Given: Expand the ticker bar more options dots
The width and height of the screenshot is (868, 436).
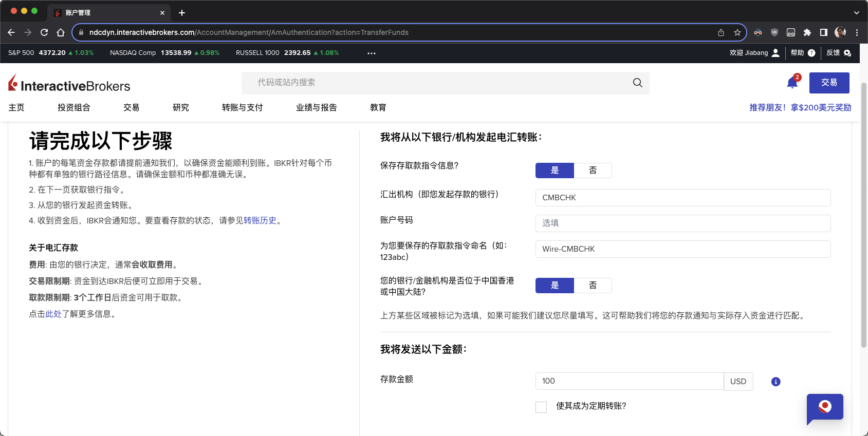Looking at the screenshot, I should (371, 53).
